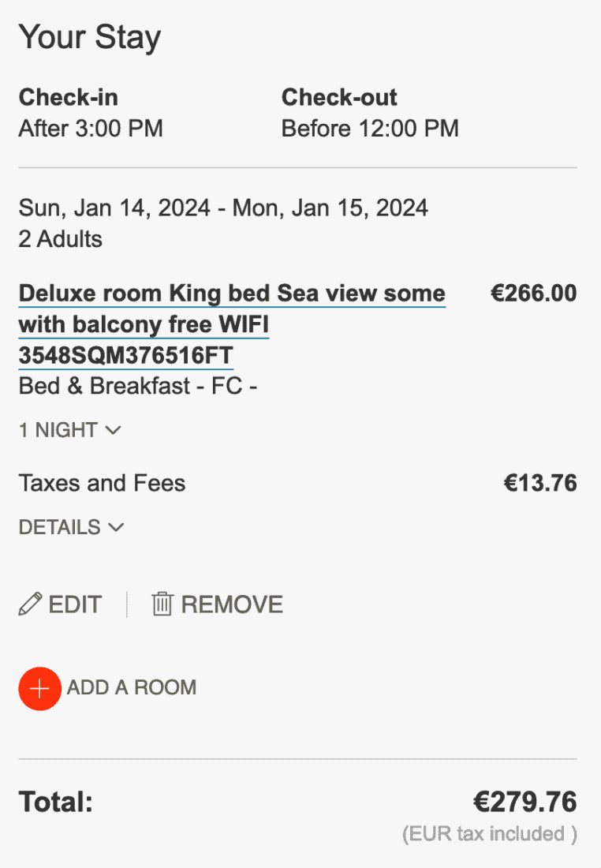Click the Bed & Breakfast rate text

click(138, 386)
